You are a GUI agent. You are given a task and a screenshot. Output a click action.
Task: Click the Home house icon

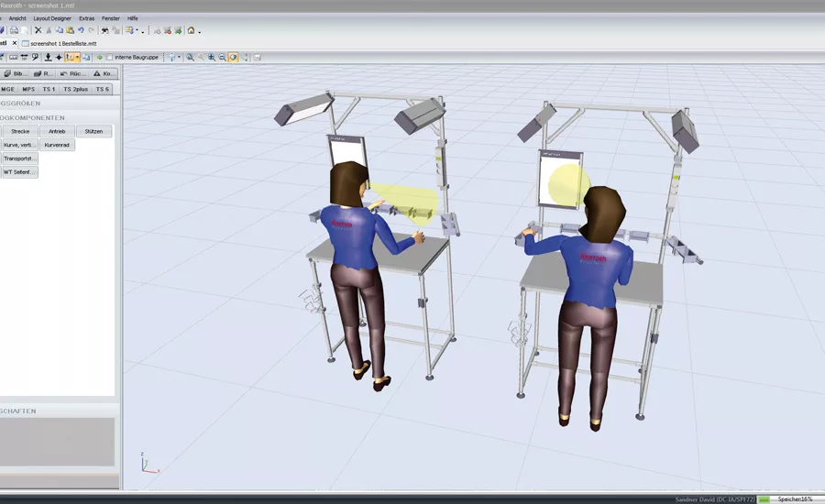click(x=191, y=30)
